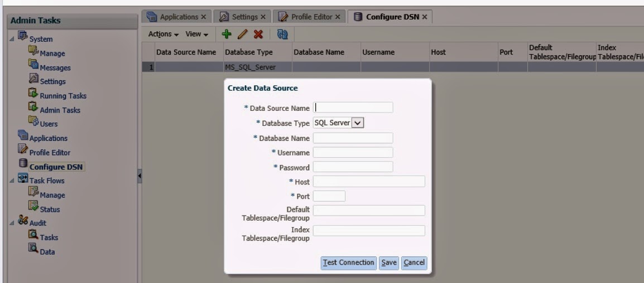Click the Host input field
The height and width of the screenshot is (283, 644).
pos(369,181)
